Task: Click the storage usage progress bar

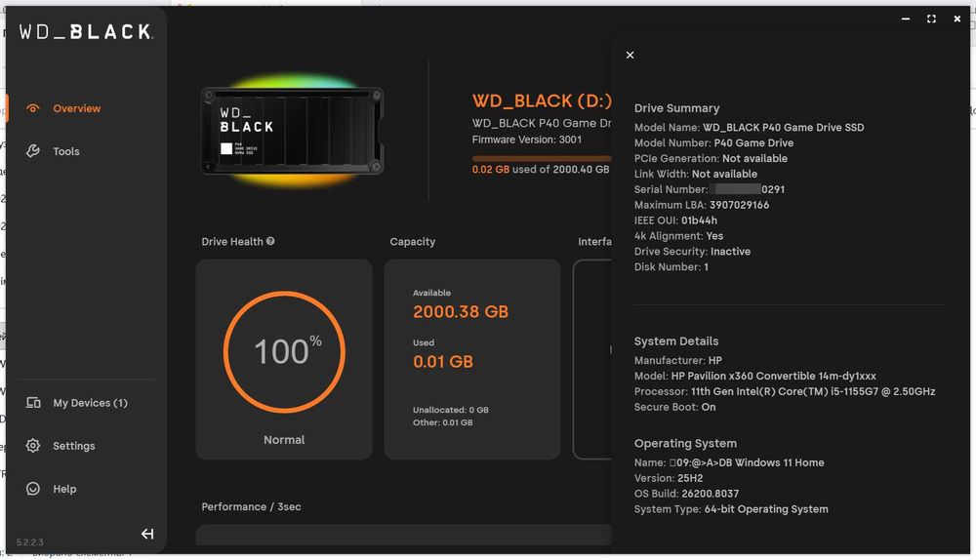Action: pos(542,159)
